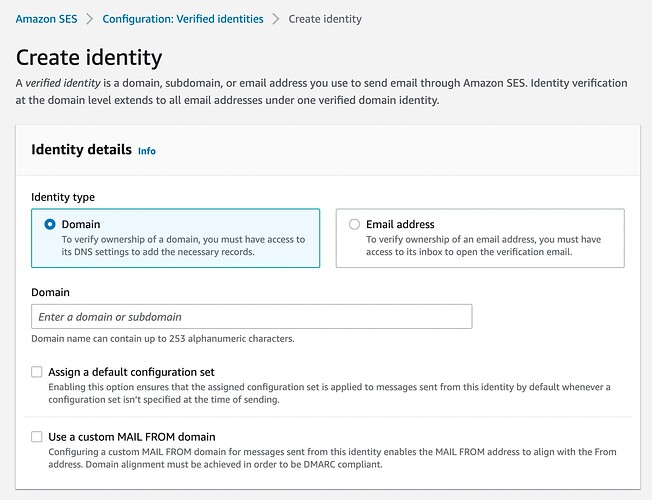652x500 pixels.
Task: Click the first breadcrumb chevron separator
Action: pyautogui.click(x=89, y=19)
